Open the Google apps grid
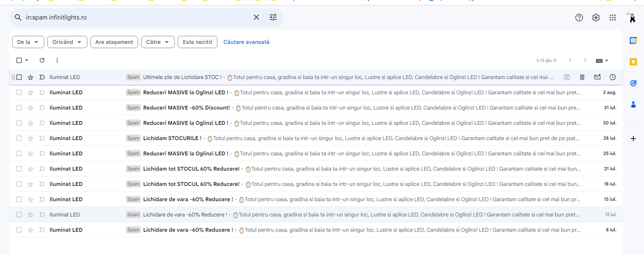Viewport: 644px width, 255px height. pos(612,18)
